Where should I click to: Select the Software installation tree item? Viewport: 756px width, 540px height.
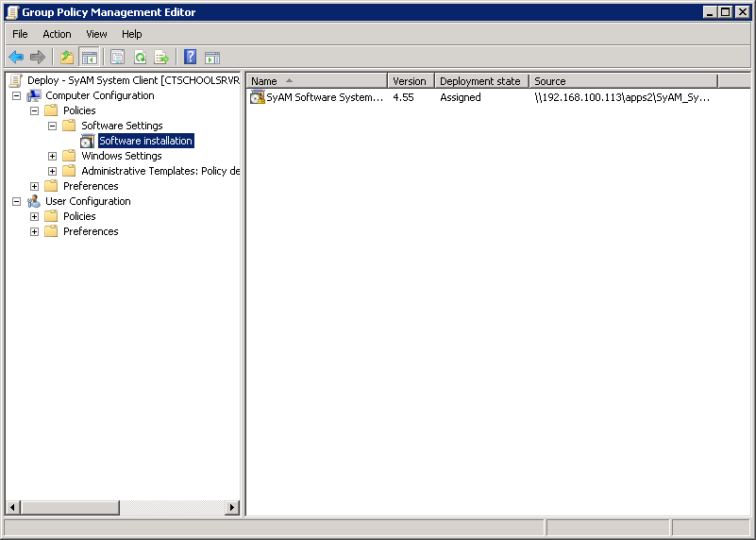145,141
